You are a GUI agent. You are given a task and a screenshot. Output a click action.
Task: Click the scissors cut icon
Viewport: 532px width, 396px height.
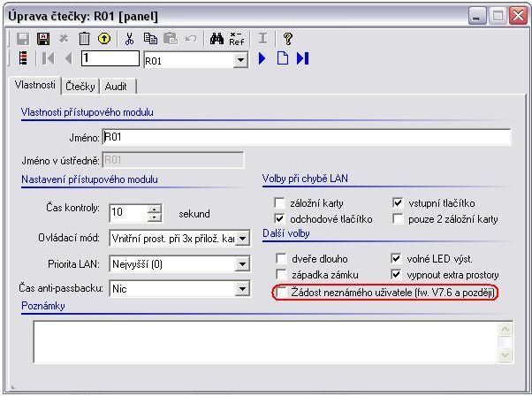point(129,39)
